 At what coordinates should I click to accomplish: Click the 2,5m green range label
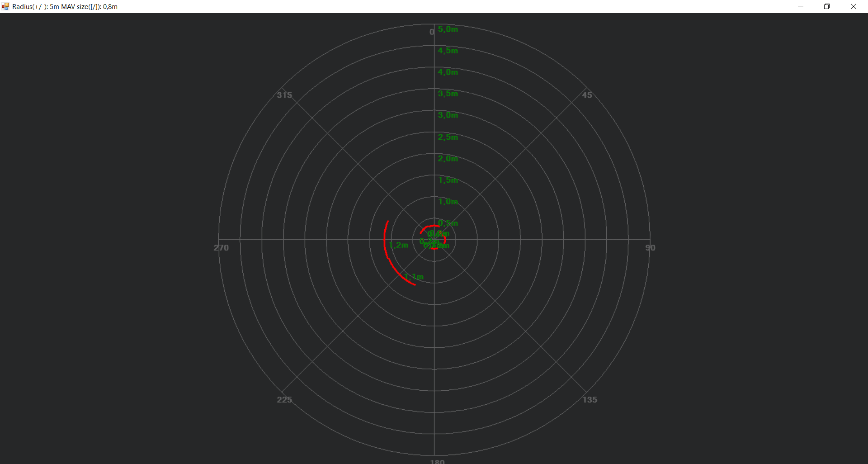[x=448, y=137]
